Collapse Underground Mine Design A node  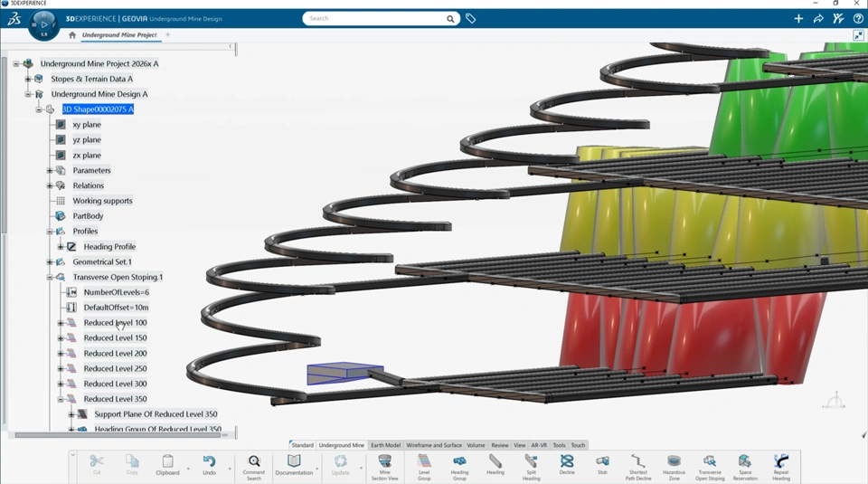pos(28,94)
